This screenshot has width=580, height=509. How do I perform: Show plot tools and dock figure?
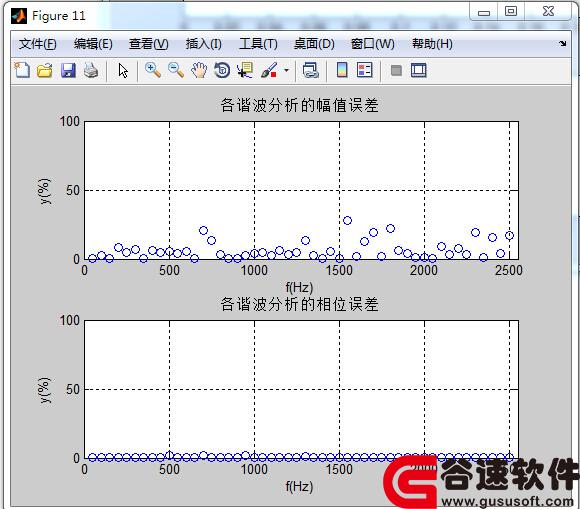click(x=419, y=70)
